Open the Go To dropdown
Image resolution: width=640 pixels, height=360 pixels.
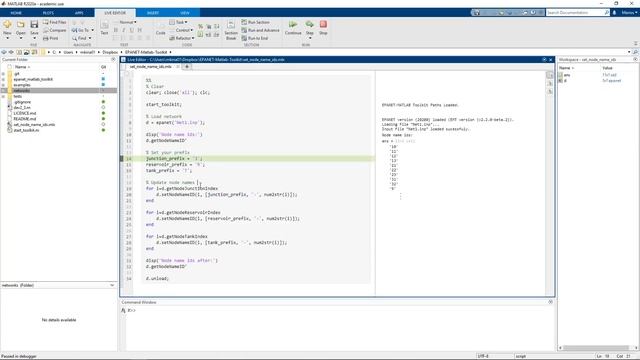point(83,30)
